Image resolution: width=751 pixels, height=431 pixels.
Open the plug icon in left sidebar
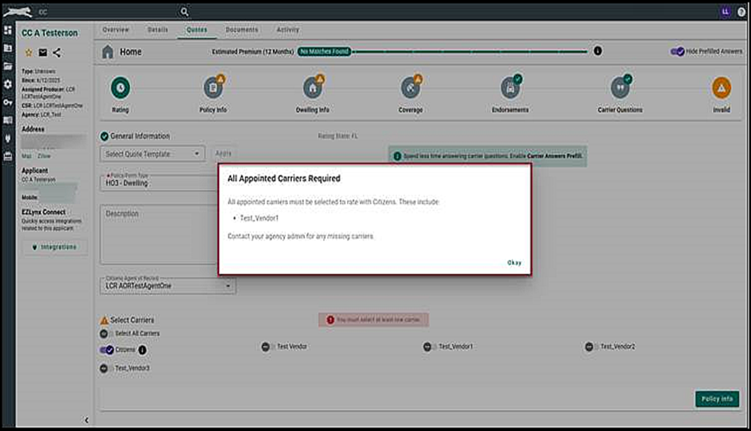coord(8,139)
